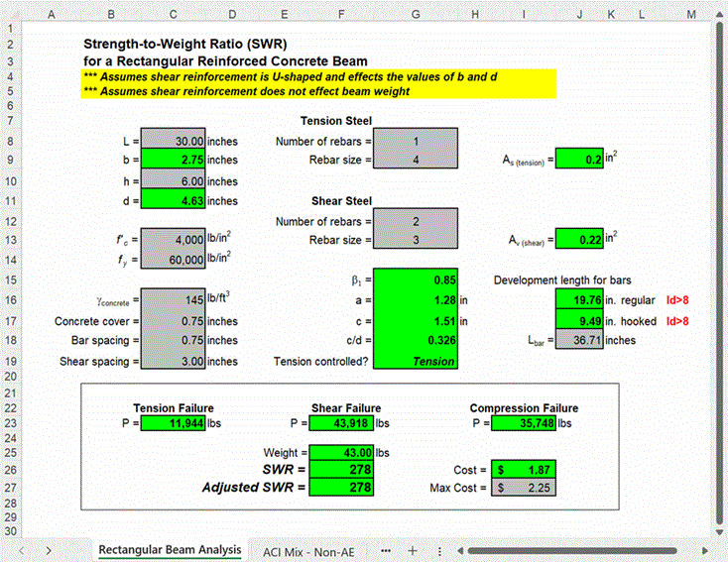Screen dimensions: 728x562
Task: Add a new sheet with plus icon
Action: point(413,550)
